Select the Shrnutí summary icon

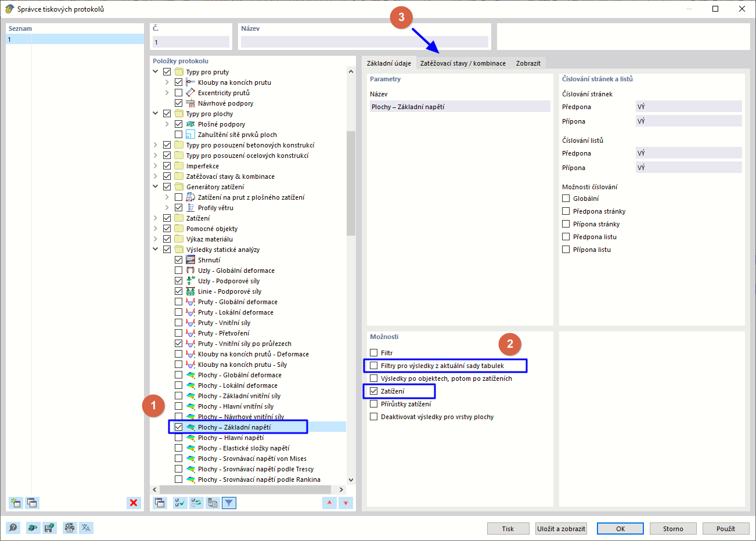coord(190,260)
